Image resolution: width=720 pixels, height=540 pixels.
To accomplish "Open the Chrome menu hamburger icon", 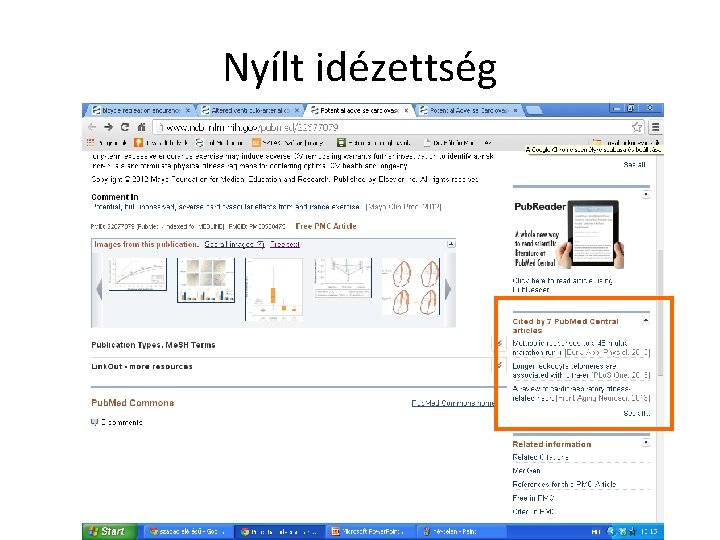I will point(655,127).
